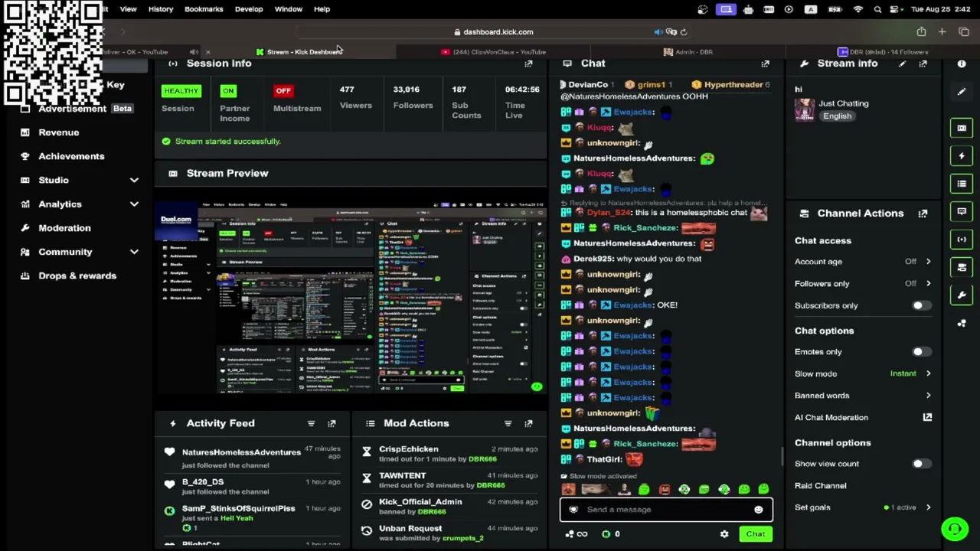
Task: Switch to the ClipsVonClaus YouTube tab
Action: 494,52
